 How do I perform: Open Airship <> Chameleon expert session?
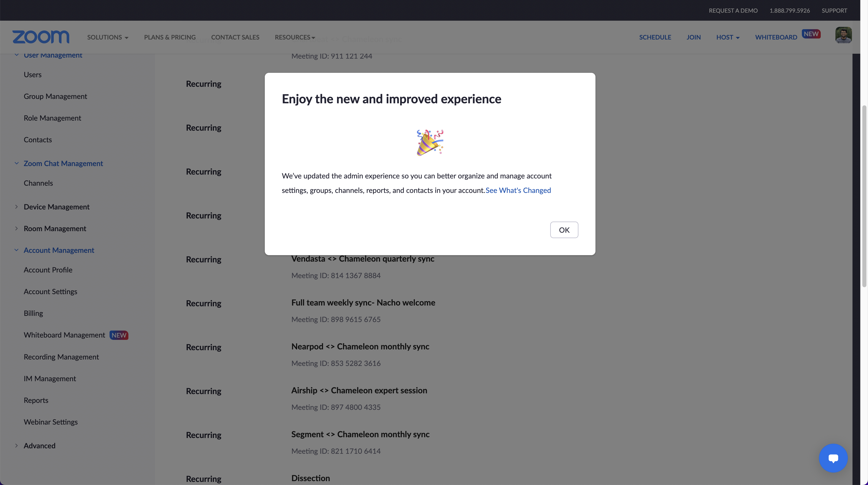[359, 390]
